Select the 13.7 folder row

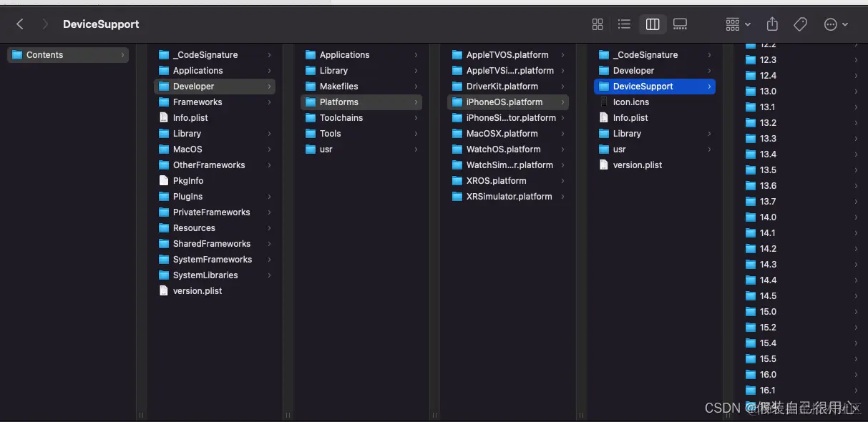(801, 202)
